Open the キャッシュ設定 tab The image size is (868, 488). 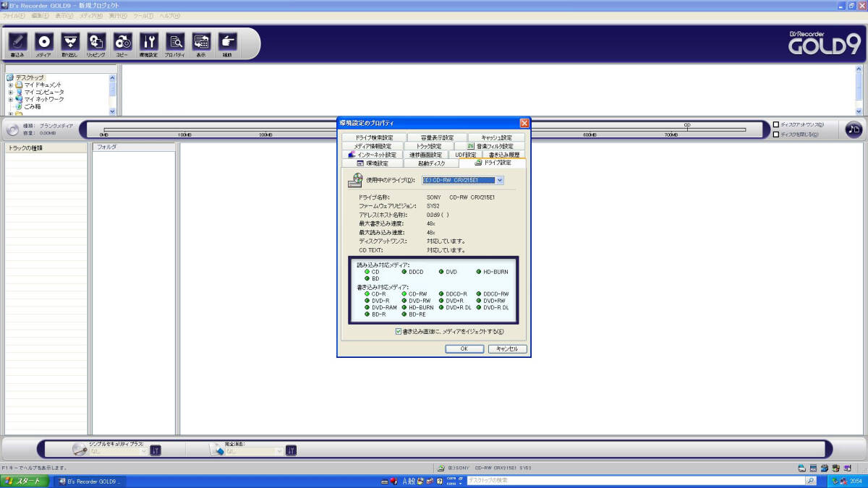(495, 137)
